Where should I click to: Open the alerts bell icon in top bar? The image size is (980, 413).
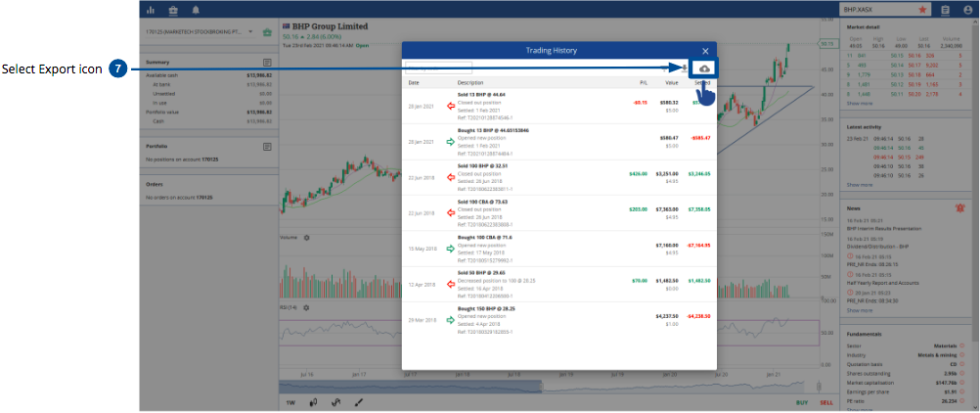click(197, 10)
